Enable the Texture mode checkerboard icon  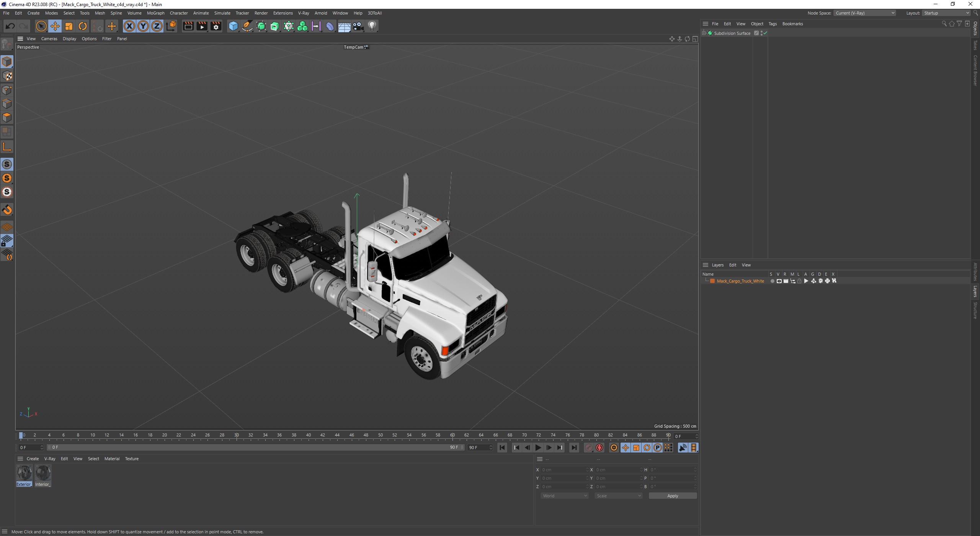(7, 76)
